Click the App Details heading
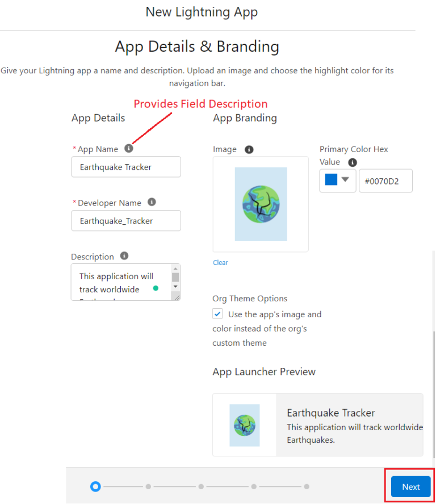 point(98,118)
